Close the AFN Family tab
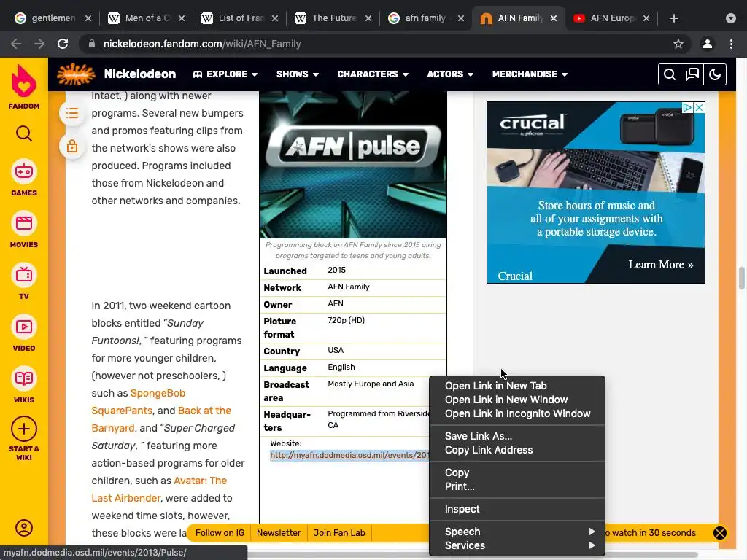Screen dimensions: 747x560 (x=554, y=18)
